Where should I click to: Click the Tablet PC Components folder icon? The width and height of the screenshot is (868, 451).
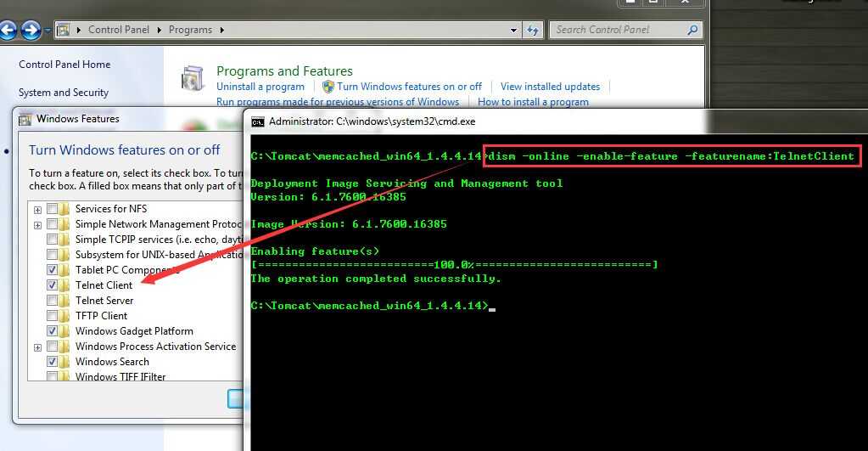(x=64, y=270)
